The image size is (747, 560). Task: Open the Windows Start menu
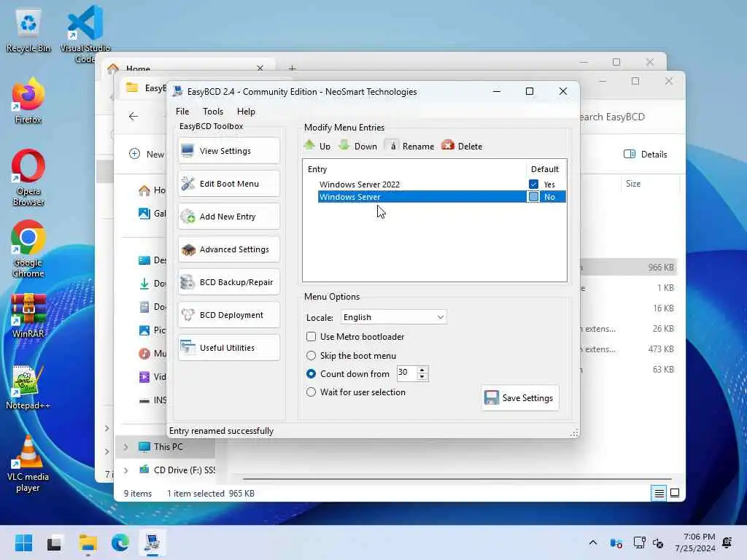[23, 542]
